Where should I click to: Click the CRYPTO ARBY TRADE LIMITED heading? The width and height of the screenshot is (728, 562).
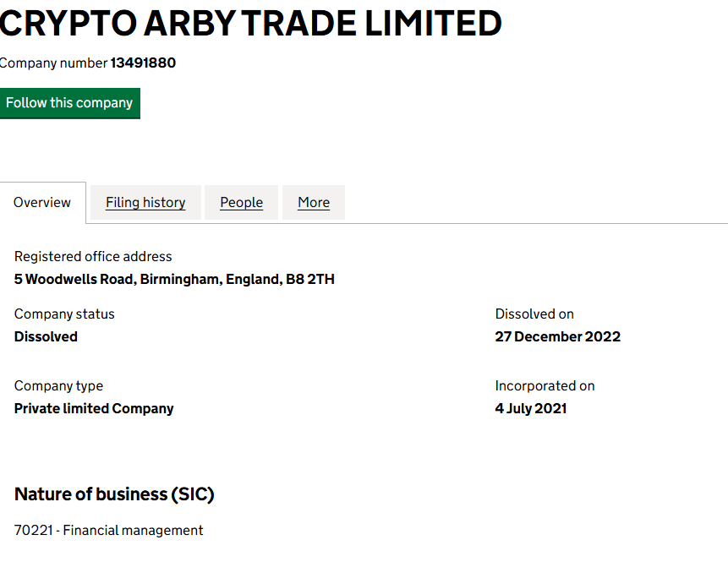point(250,23)
